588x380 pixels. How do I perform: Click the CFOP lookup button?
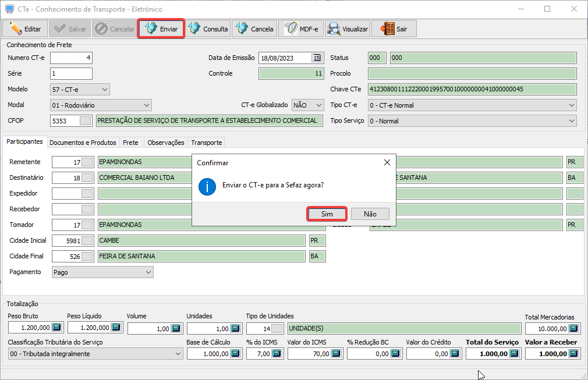click(x=85, y=120)
